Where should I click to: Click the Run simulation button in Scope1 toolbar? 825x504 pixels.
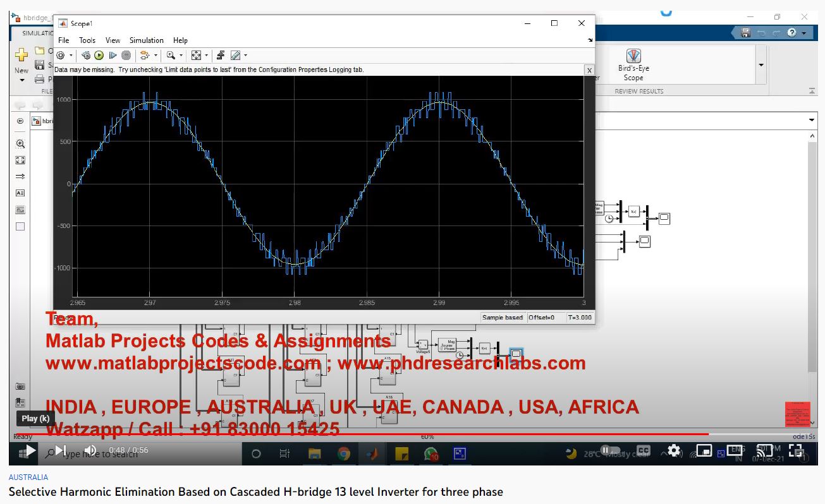point(99,56)
